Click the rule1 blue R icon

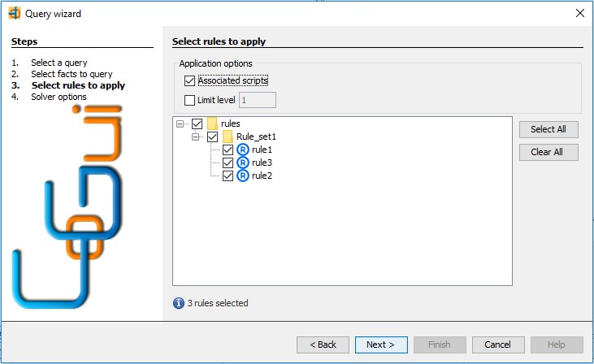point(242,149)
